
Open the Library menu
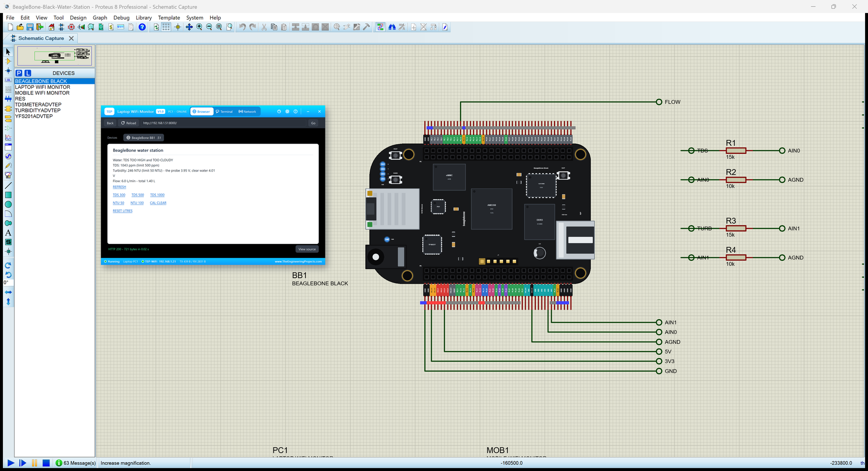[x=144, y=18]
